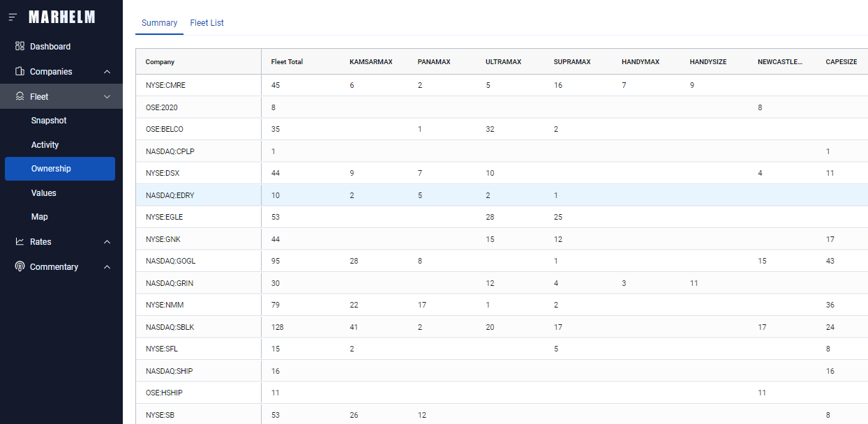Select the NASDAQ:SHIP company cell
This screenshot has width=868, height=424.
coord(198,371)
